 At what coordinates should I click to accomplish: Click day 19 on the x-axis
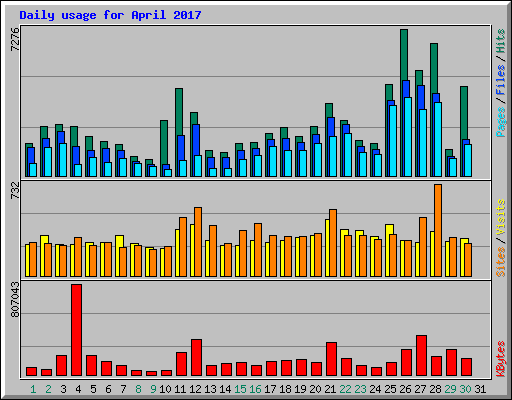[x=300, y=389]
